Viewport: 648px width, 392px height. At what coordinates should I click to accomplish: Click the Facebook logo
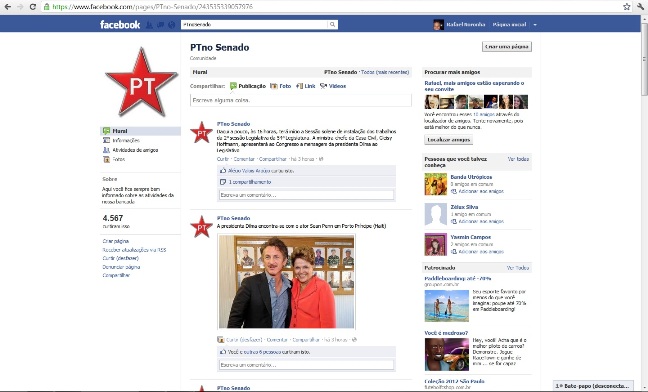pyautogui.click(x=120, y=25)
